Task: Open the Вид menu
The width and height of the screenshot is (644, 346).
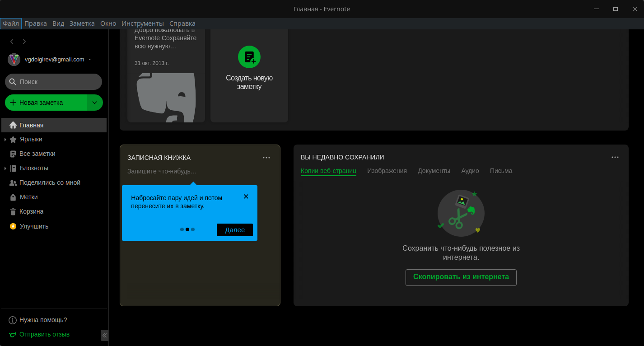Action: (x=58, y=23)
